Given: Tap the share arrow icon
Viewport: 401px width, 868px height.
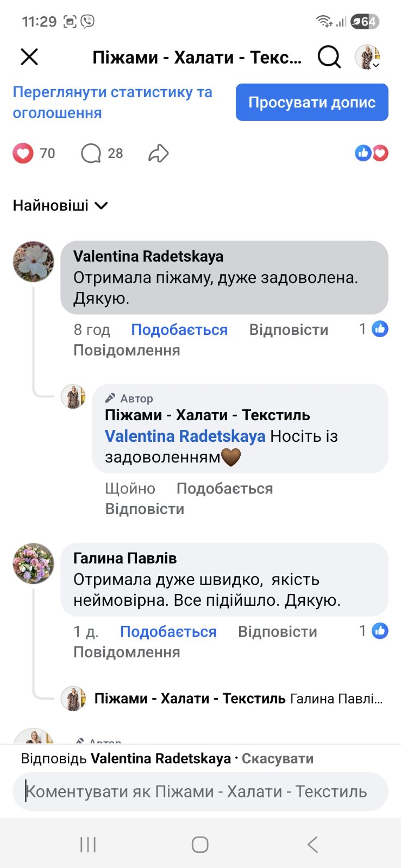Looking at the screenshot, I should coord(158,154).
